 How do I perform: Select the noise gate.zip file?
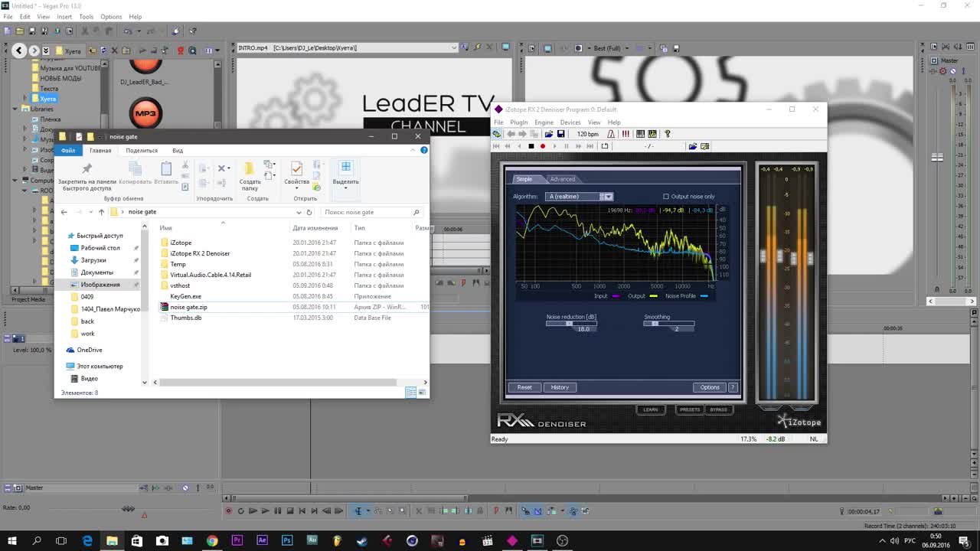coord(188,307)
